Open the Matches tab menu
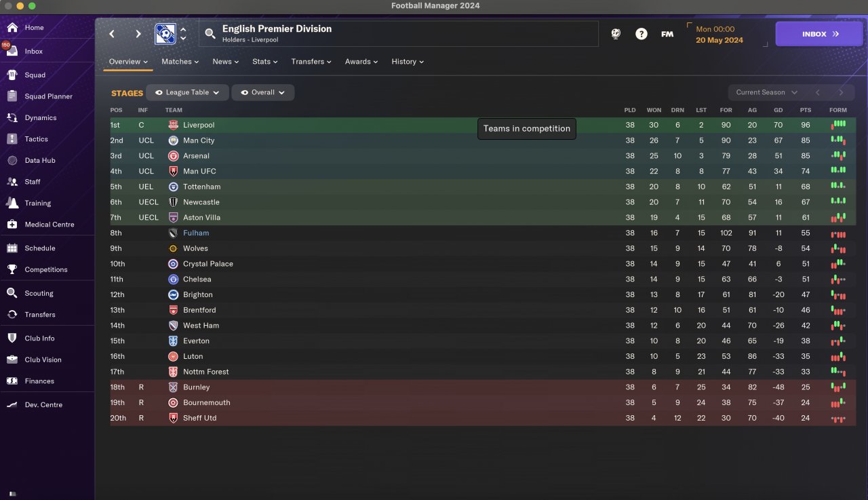The height and width of the screenshot is (500, 868). tap(180, 62)
